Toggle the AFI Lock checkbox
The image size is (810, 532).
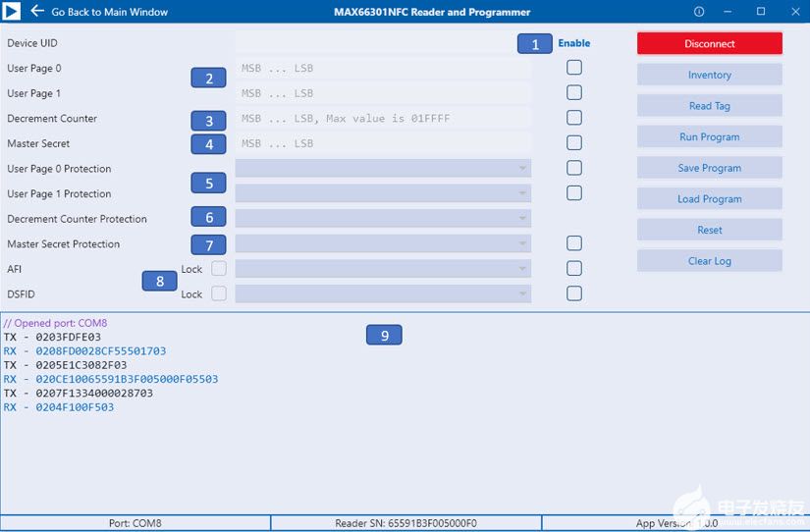point(219,269)
